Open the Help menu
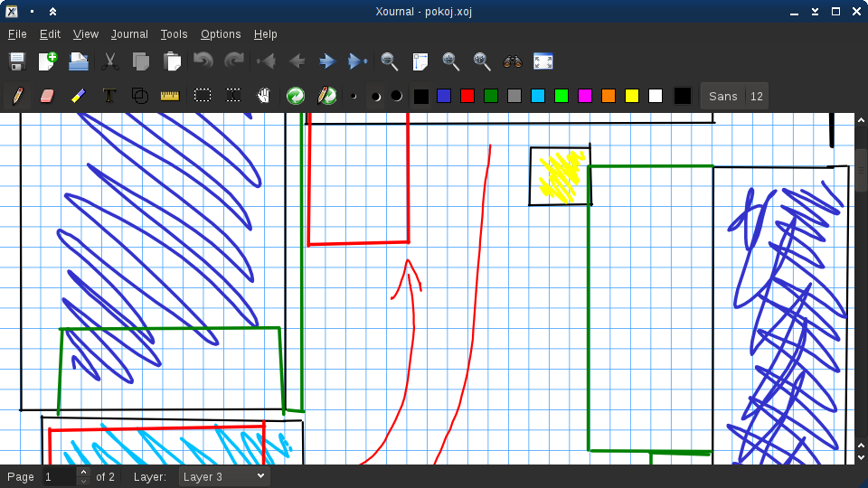 pyautogui.click(x=266, y=34)
